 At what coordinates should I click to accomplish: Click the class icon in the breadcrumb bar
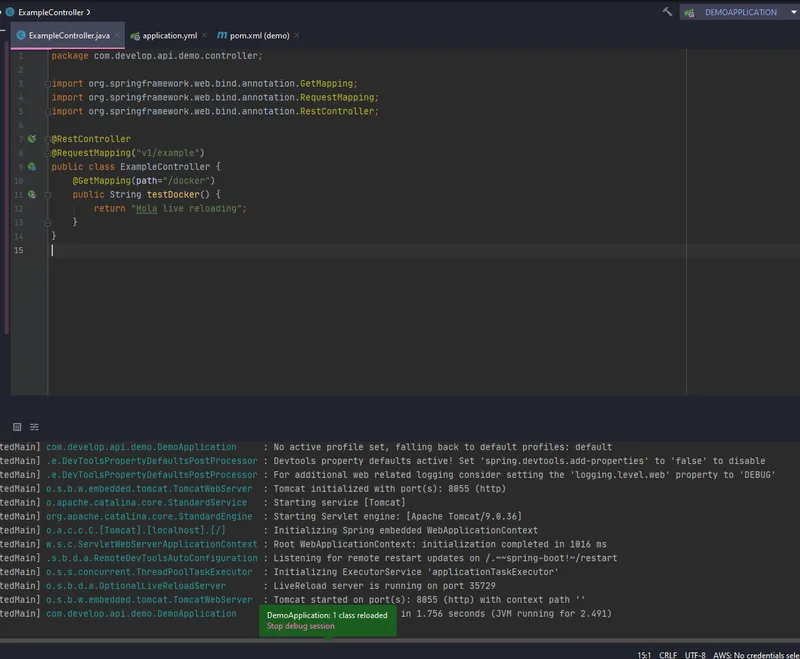click(10, 12)
